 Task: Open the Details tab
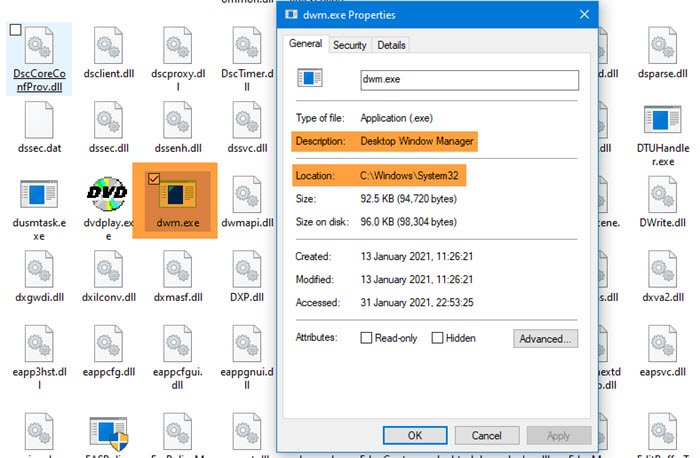point(392,45)
